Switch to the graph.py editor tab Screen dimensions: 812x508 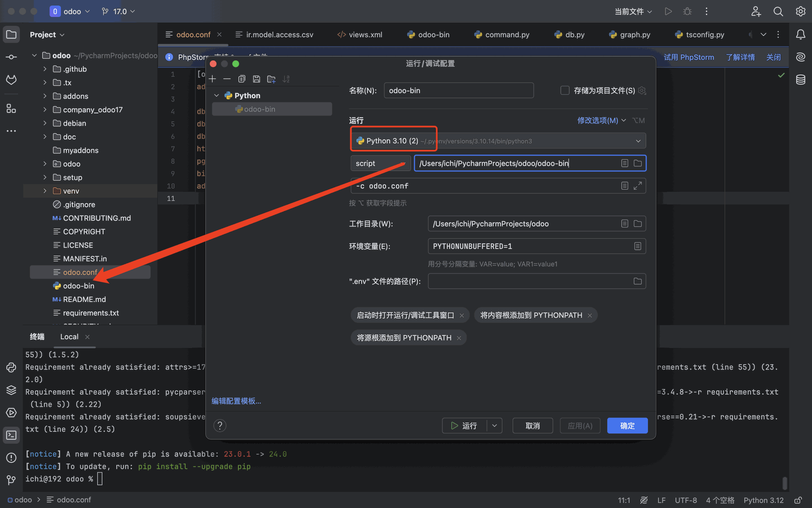pos(630,34)
